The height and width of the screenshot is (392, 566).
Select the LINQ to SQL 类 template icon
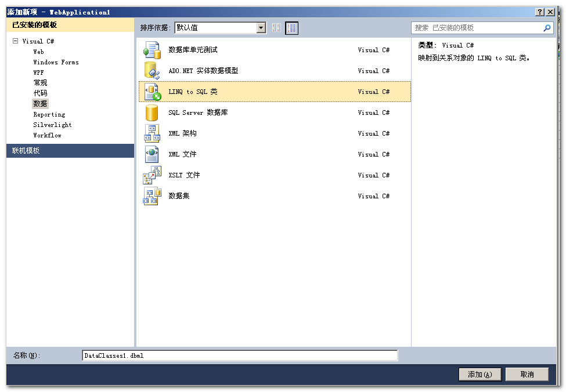pos(152,91)
